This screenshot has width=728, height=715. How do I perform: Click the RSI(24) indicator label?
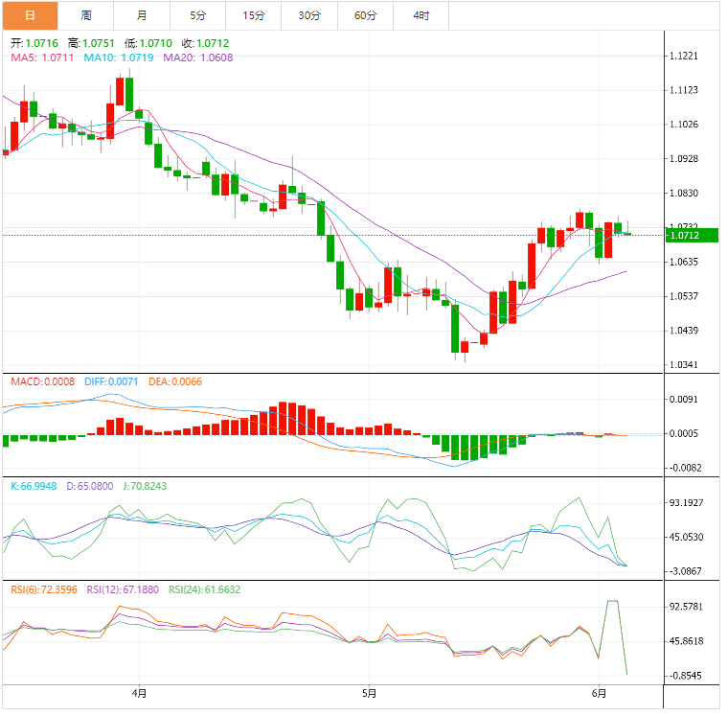pos(204,589)
